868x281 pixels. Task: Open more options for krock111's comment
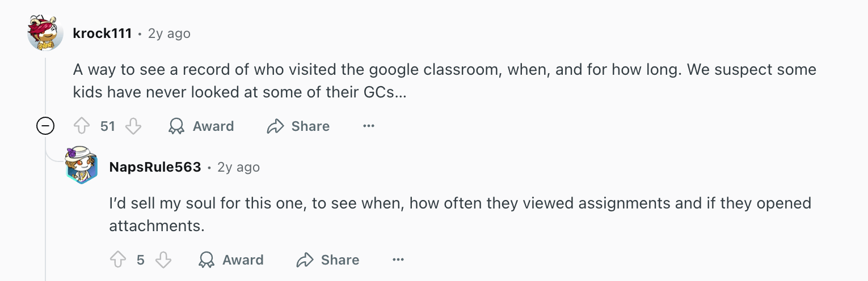pos(369,126)
